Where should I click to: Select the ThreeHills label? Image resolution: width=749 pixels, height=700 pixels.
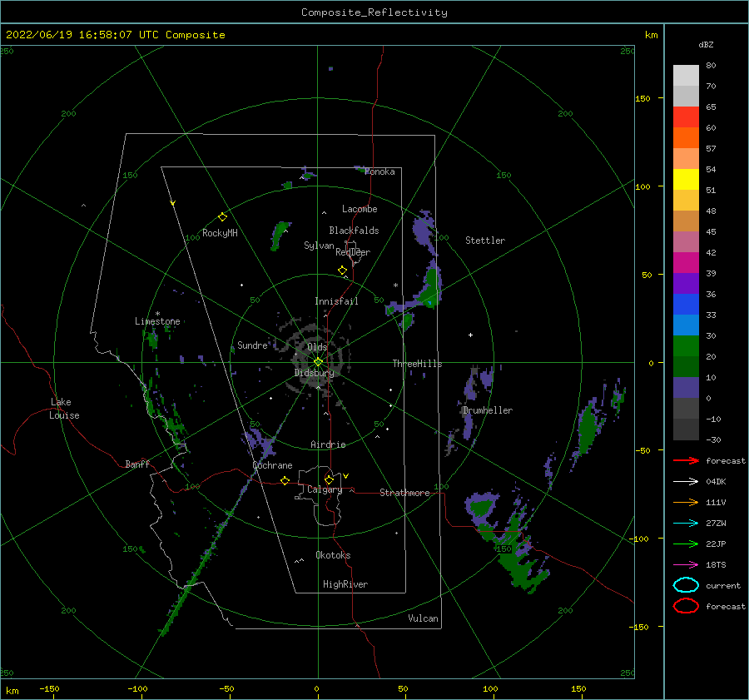[417, 364]
